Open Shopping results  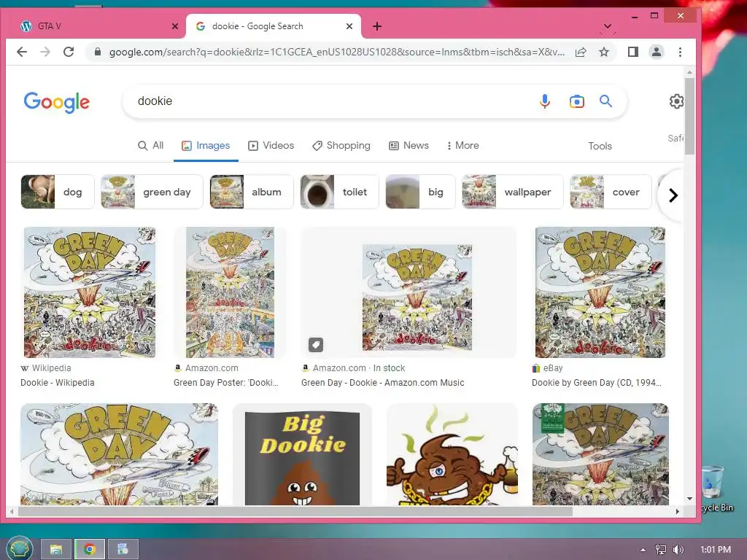click(x=341, y=146)
